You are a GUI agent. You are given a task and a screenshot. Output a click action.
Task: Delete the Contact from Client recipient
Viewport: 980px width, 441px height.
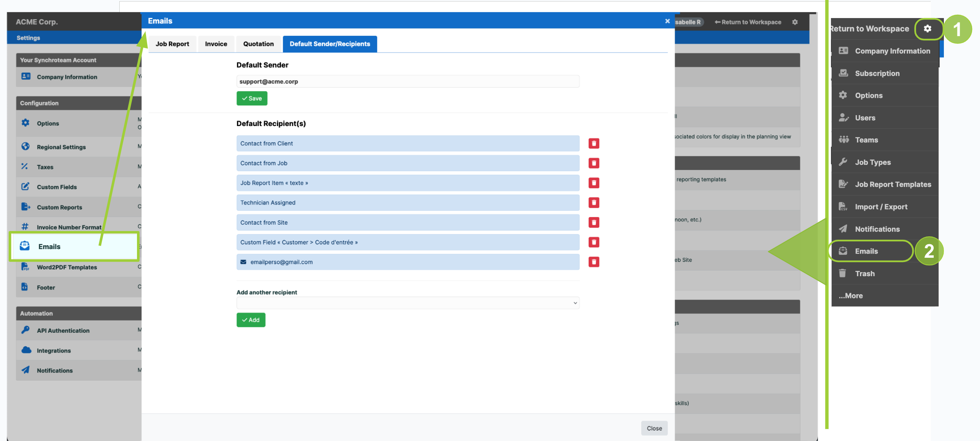pyautogui.click(x=593, y=143)
